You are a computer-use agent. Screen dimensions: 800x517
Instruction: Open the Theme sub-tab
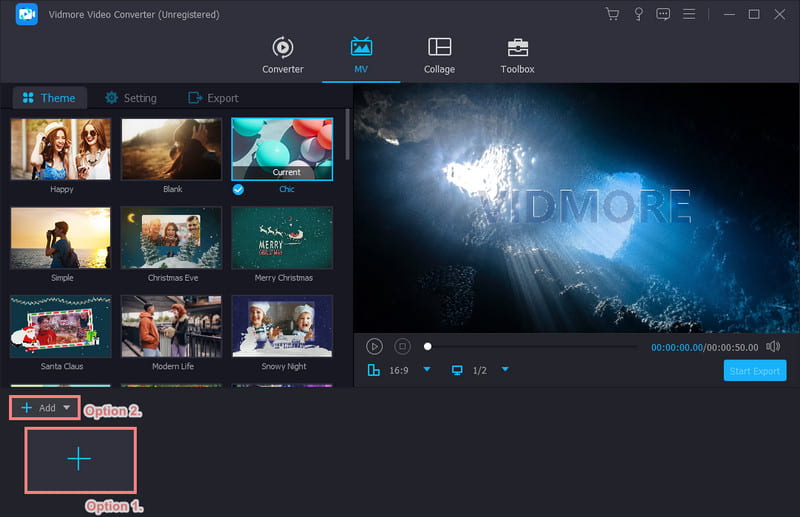(x=49, y=97)
